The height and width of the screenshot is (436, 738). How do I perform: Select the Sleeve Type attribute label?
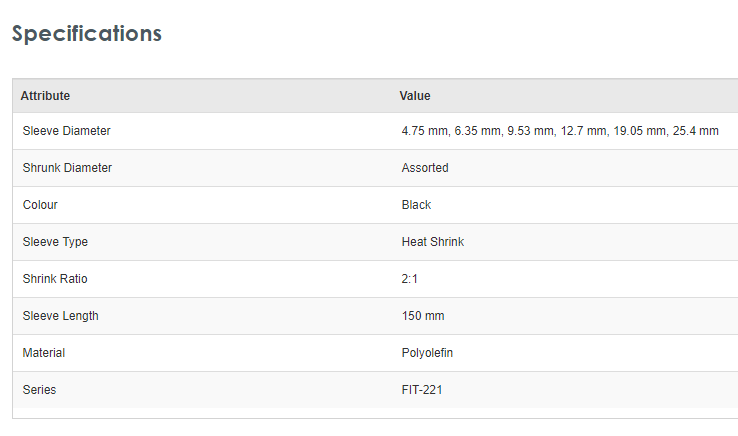tap(55, 242)
